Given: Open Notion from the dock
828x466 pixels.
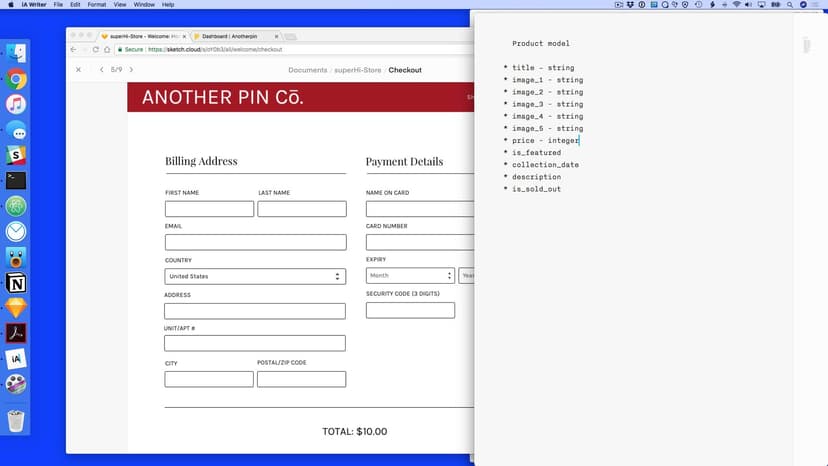Looking at the screenshot, I should coord(16,283).
